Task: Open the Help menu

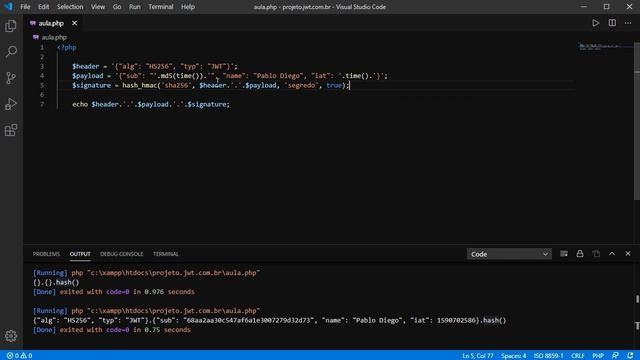Action: point(188,7)
